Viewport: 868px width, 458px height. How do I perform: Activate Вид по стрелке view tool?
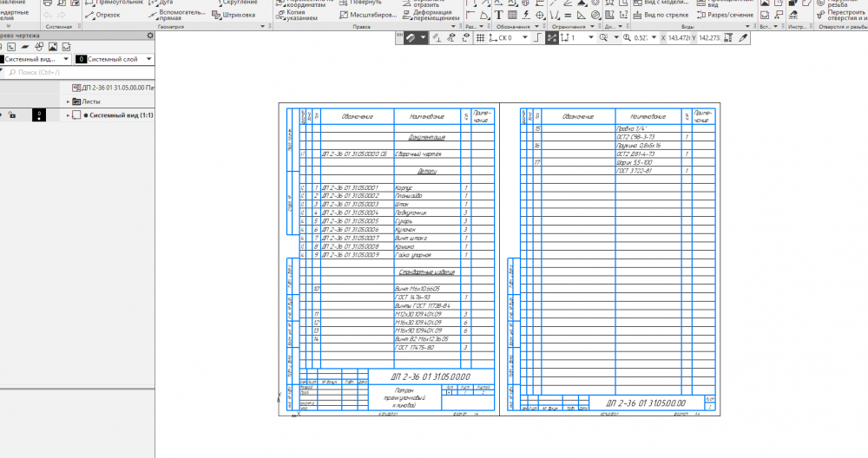coord(661,15)
